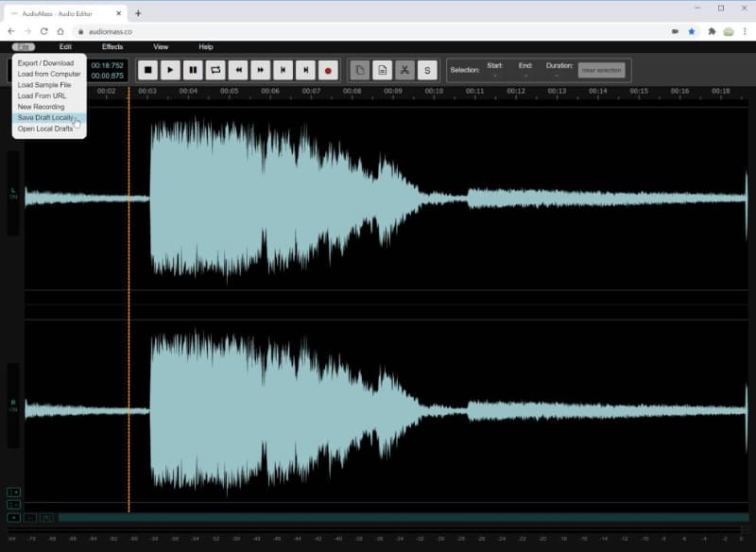Image resolution: width=756 pixels, height=552 pixels.
Task: Click the browser profile avatar
Action: tap(729, 32)
